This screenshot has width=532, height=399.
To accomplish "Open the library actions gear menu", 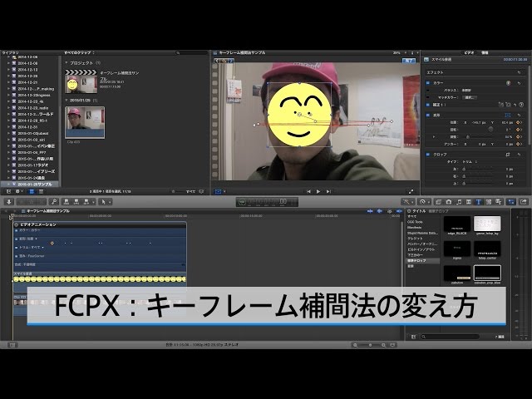I will coord(18,192).
